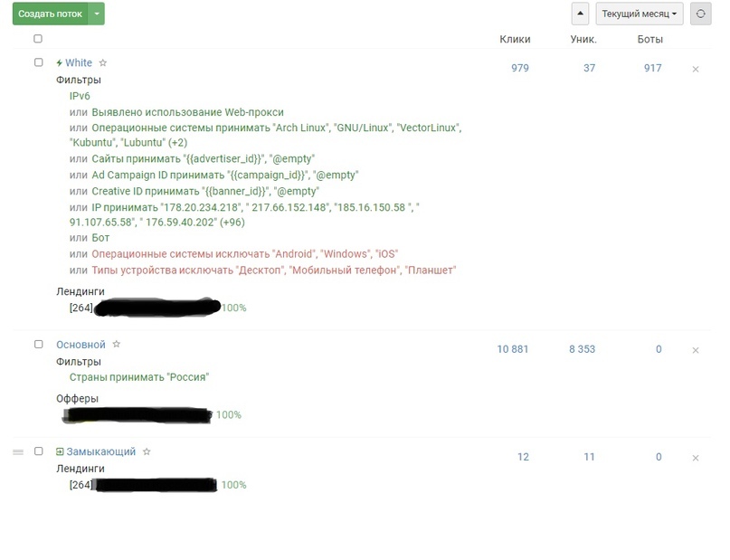Click the 0 bots value for Основной
Image resolution: width=730 pixels, height=560 pixels.
(659, 349)
